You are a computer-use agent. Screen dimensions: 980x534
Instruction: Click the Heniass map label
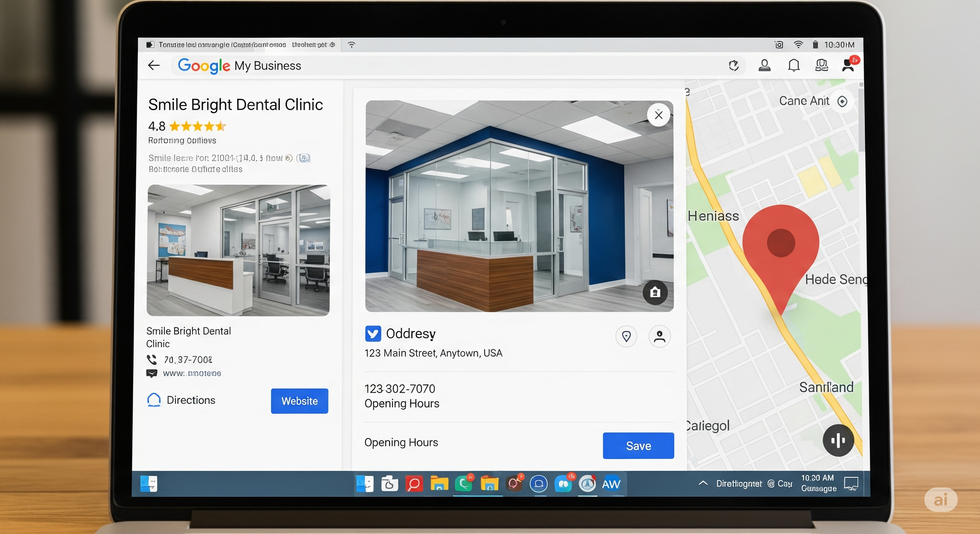point(713,216)
